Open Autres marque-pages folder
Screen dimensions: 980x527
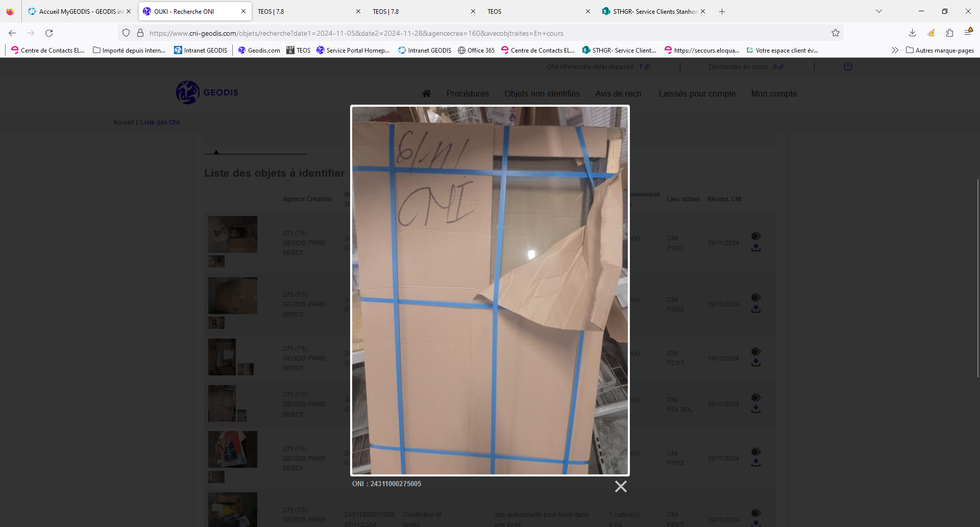(x=940, y=50)
